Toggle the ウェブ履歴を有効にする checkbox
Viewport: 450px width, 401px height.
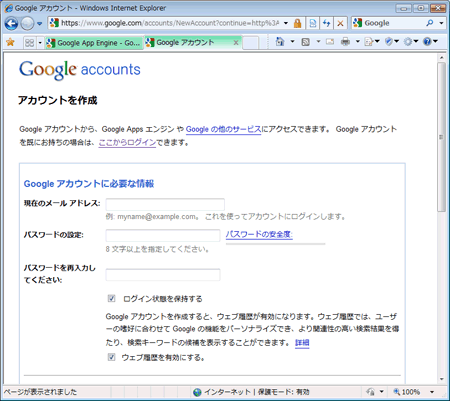pos(111,357)
